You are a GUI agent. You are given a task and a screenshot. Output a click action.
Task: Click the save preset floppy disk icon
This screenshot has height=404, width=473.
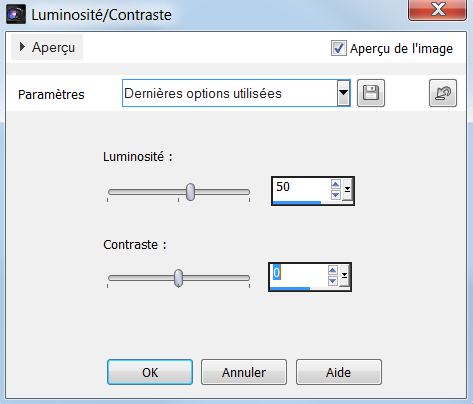coord(371,93)
